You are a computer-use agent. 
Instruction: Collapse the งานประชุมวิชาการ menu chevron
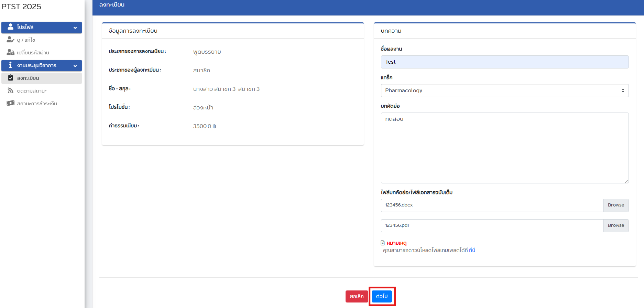click(75, 66)
